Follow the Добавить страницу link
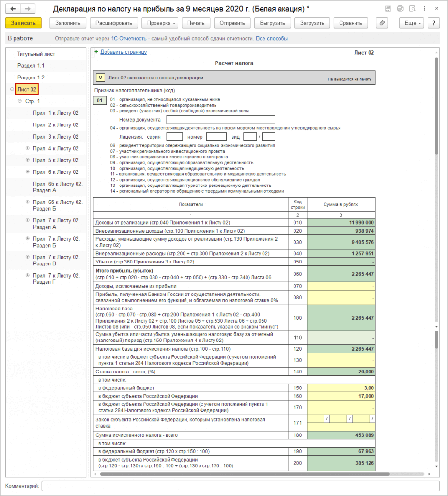This screenshot has width=448, height=496. [x=123, y=52]
